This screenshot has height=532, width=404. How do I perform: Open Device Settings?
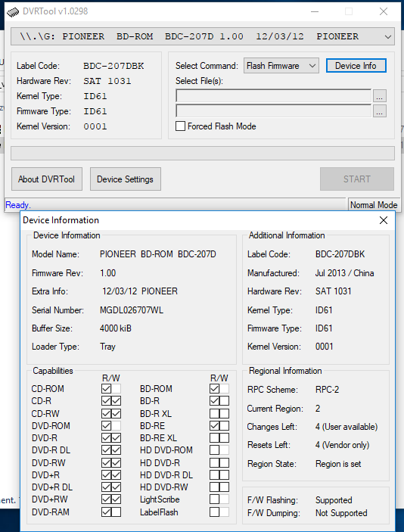(x=125, y=179)
